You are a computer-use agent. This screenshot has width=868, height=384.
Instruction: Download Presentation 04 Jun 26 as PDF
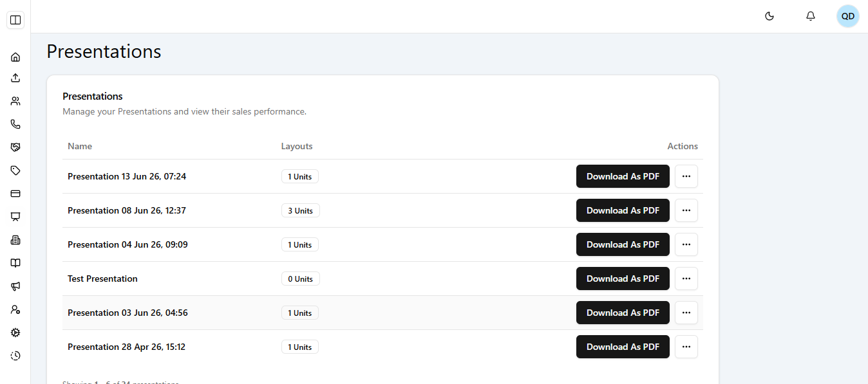[x=623, y=244]
